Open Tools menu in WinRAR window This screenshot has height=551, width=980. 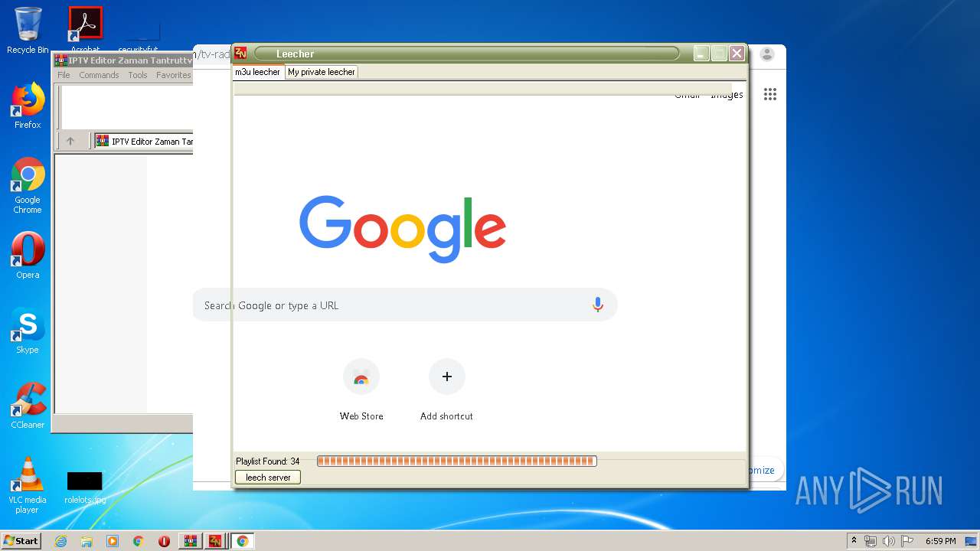click(138, 75)
